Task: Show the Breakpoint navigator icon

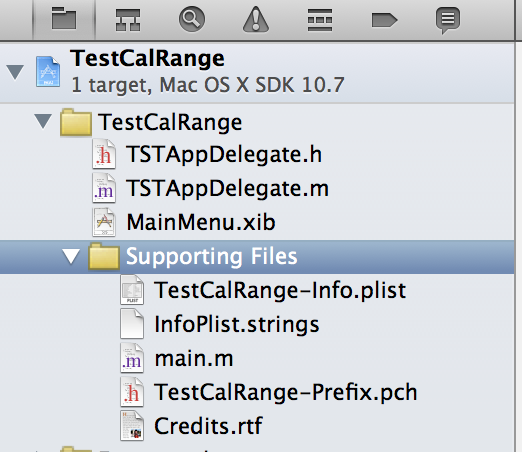Action: (x=384, y=20)
